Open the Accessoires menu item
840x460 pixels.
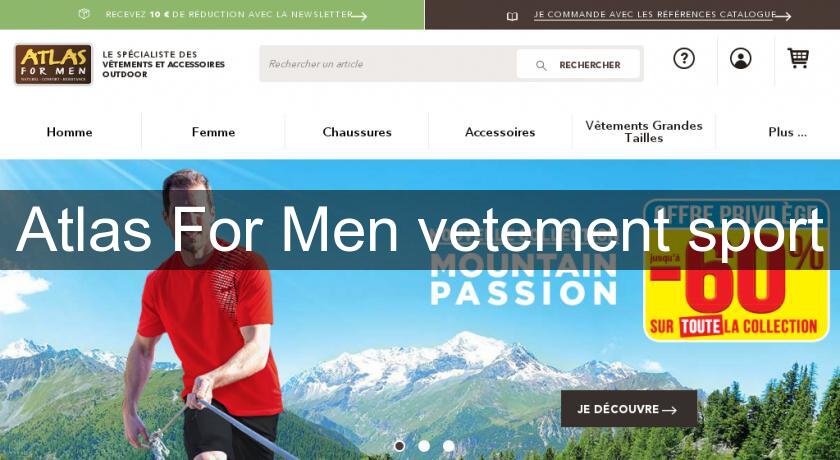click(x=500, y=132)
